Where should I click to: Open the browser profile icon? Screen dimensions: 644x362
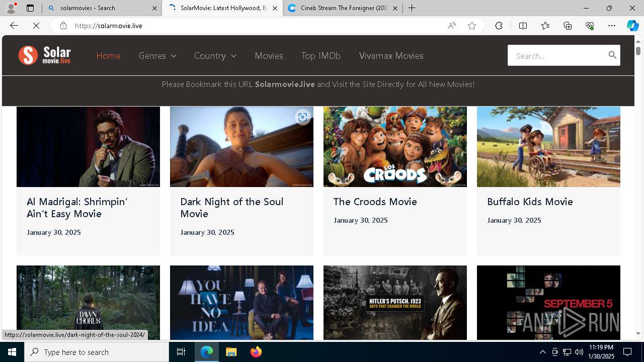(11, 8)
